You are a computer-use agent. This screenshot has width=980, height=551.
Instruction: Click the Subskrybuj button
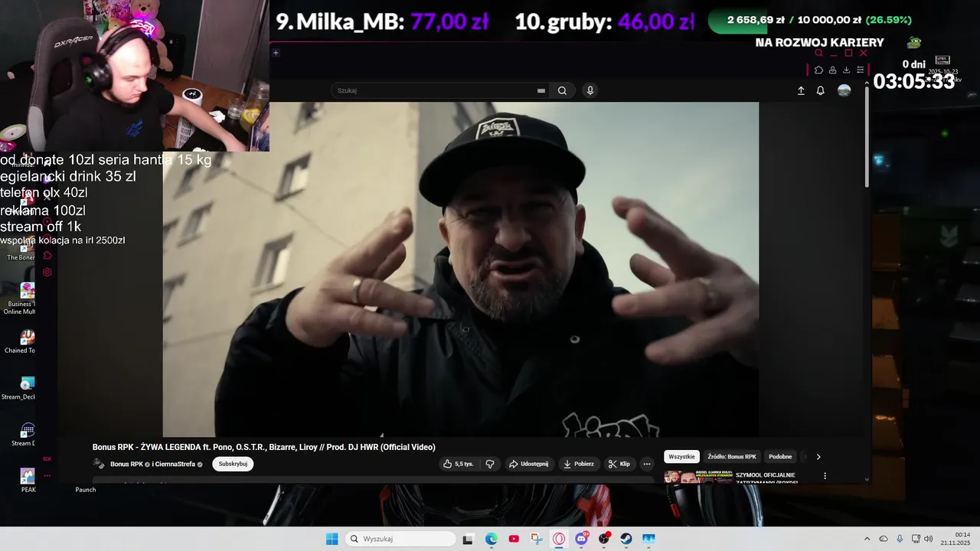233,464
